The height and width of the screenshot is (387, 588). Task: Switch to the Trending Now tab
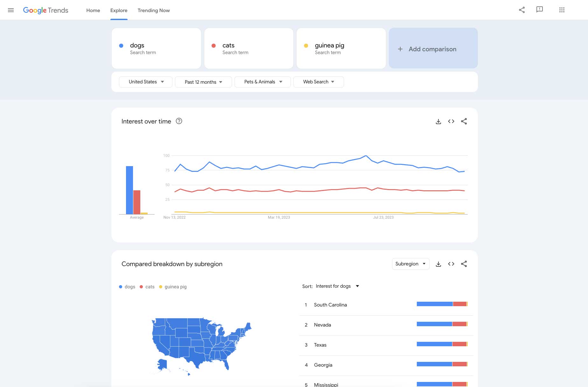tap(153, 10)
